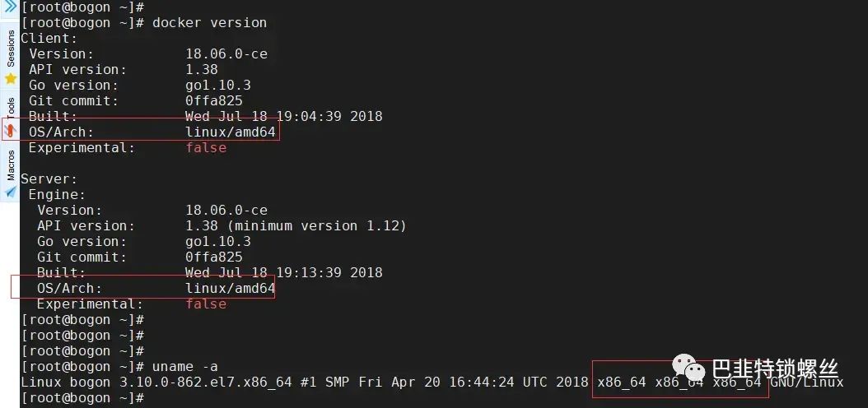
Task: Click the yellow star Sessions icon
Action: pyautogui.click(x=11, y=79)
